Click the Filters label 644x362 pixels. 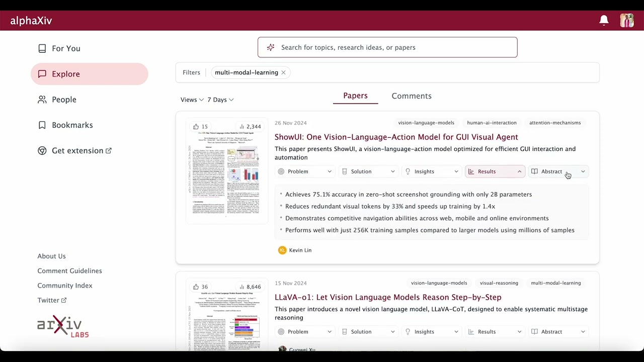coord(191,72)
